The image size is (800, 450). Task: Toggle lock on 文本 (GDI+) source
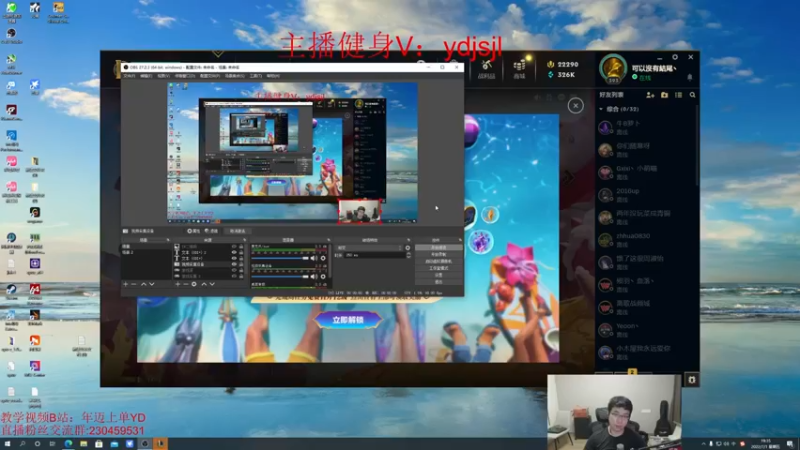click(241, 258)
